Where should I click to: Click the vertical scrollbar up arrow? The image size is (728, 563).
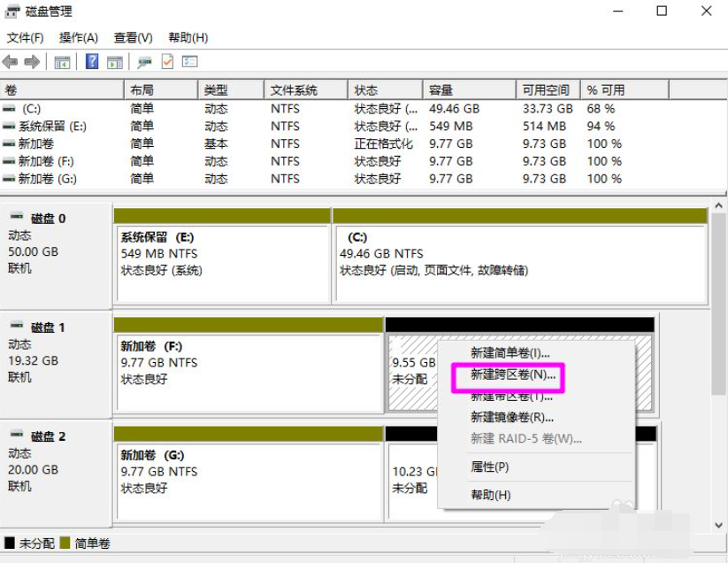pos(718,207)
